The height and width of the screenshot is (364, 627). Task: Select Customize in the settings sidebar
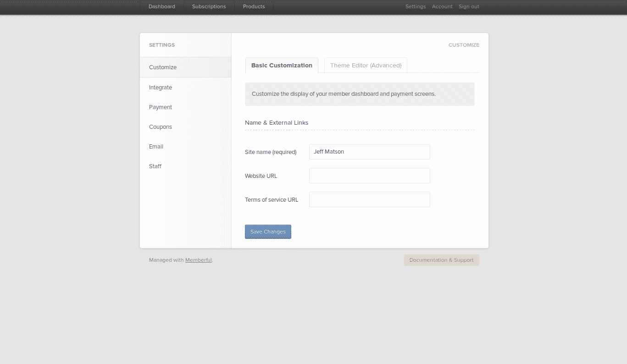pos(163,67)
